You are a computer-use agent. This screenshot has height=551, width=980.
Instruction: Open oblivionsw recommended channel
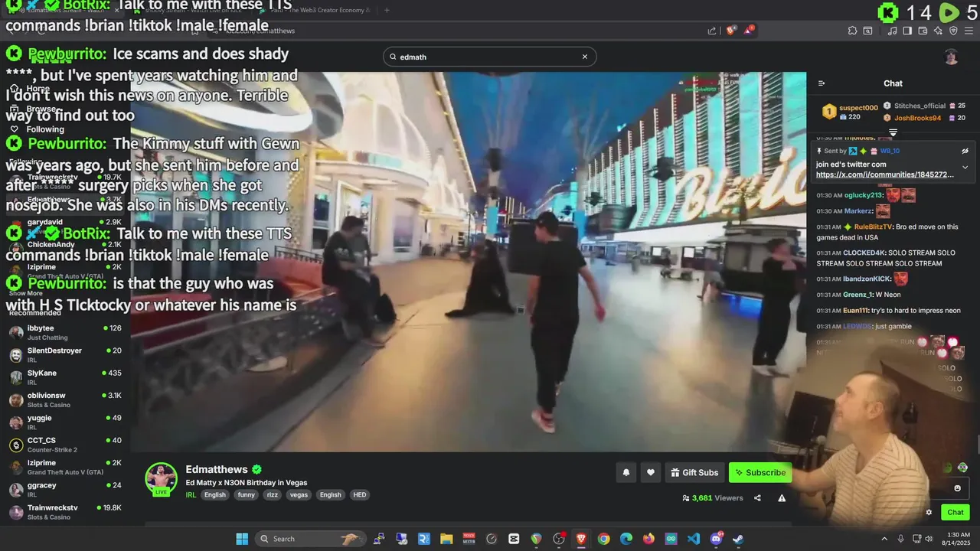pos(65,399)
